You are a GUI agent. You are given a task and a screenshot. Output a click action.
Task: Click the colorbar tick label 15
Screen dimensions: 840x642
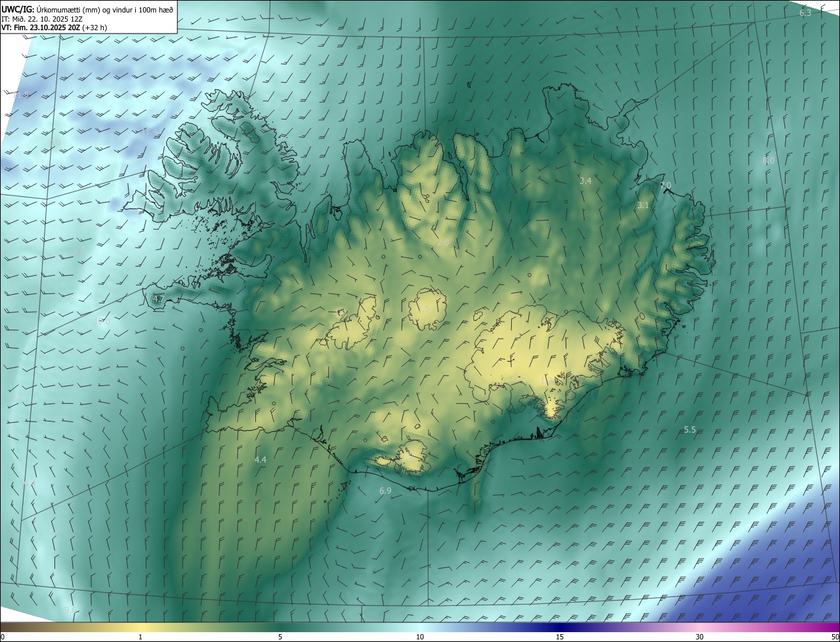click(560, 637)
